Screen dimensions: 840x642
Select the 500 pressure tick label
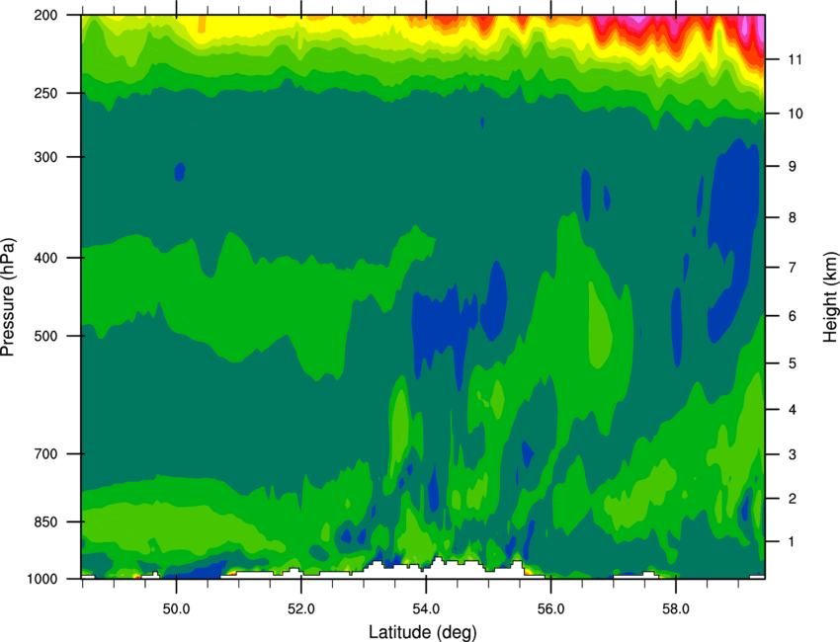point(46,336)
